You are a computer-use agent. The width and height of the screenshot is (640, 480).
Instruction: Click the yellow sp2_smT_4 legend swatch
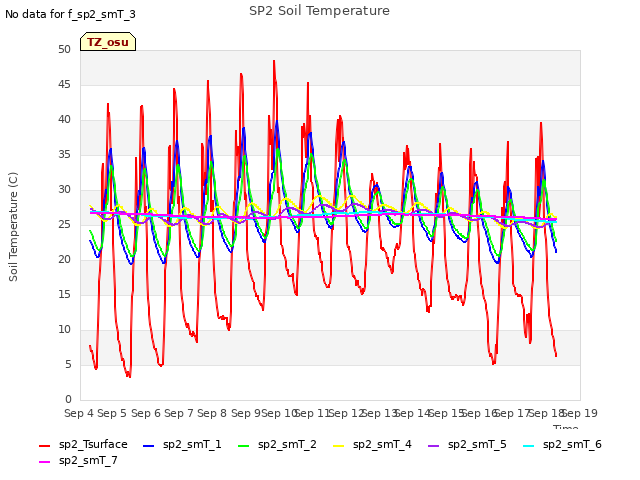[x=339, y=446]
